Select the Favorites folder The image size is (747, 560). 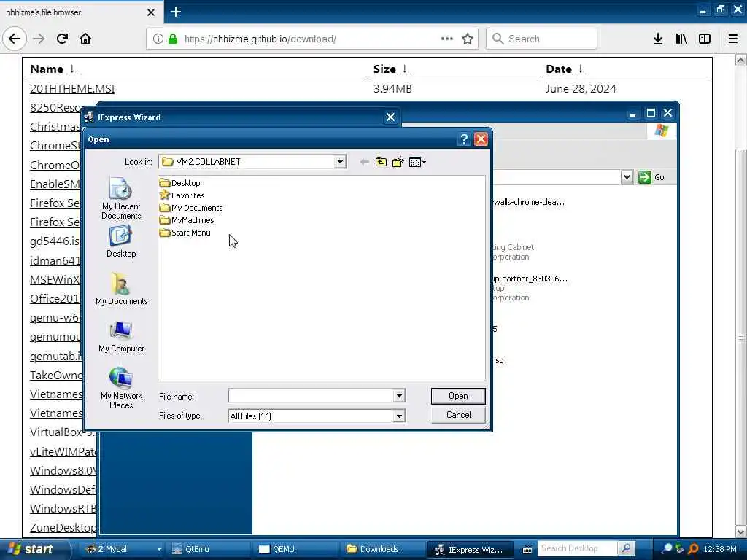click(182, 195)
